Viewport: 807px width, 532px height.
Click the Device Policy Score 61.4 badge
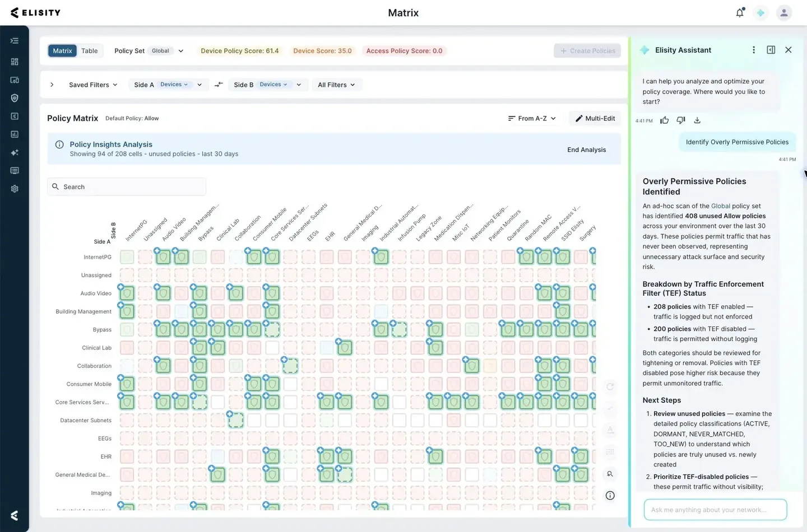coord(240,51)
